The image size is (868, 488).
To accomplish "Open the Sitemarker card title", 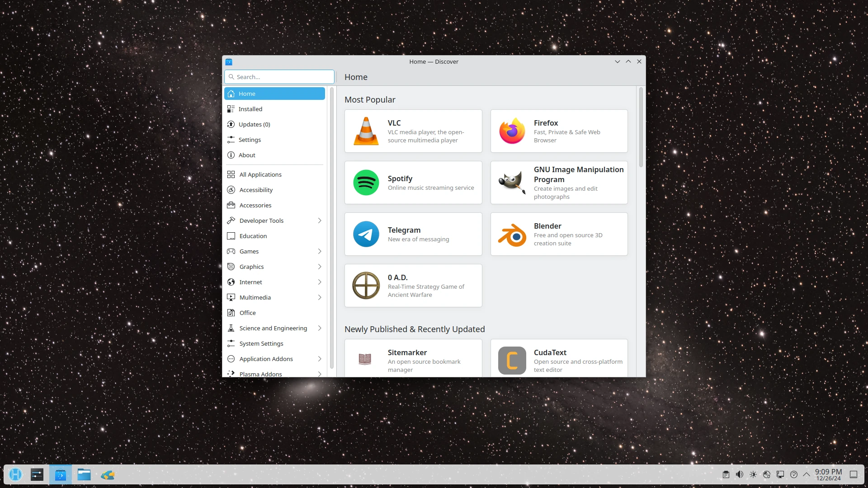I will tap(407, 352).
